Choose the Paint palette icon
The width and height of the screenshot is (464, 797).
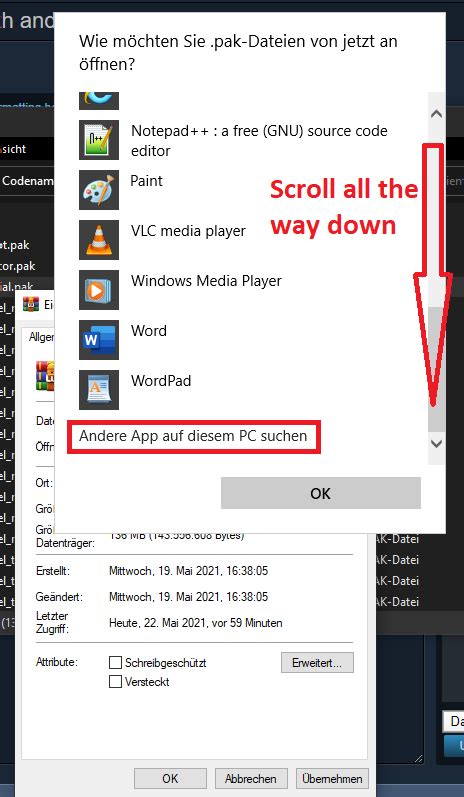coord(99,190)
